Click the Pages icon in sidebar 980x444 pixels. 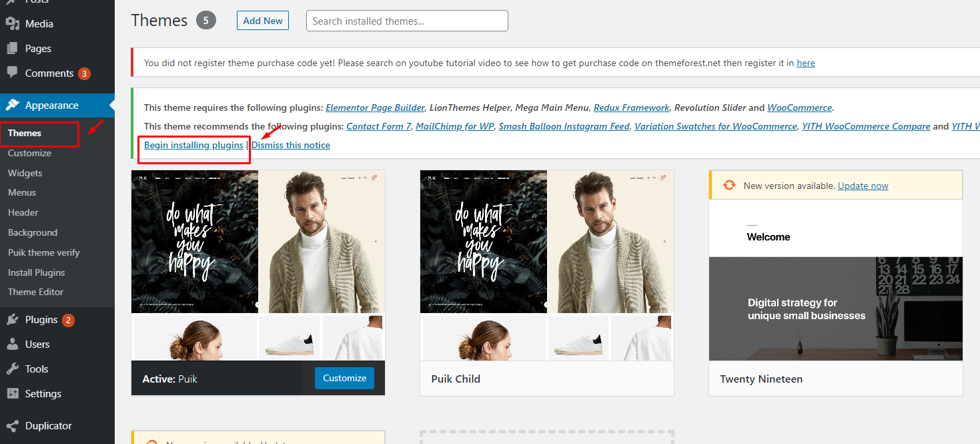12,49
